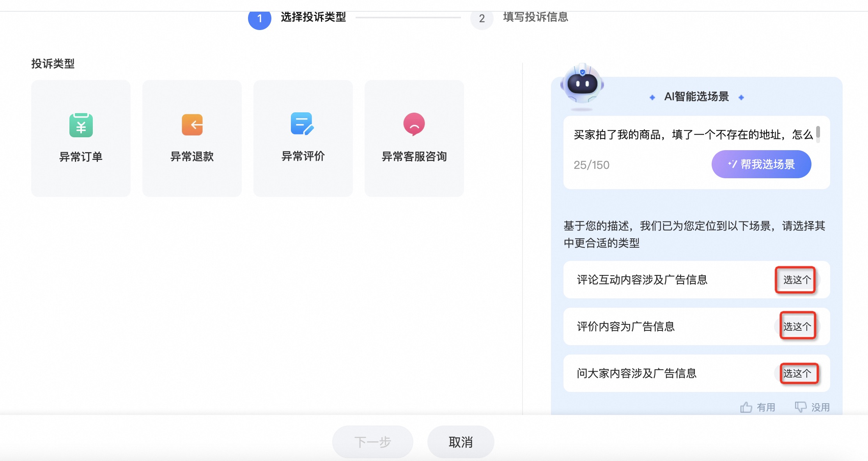The image size is (868, 461).
Task: Select the 异常退款 complaint type card label
Action: [x=192, y=157]
